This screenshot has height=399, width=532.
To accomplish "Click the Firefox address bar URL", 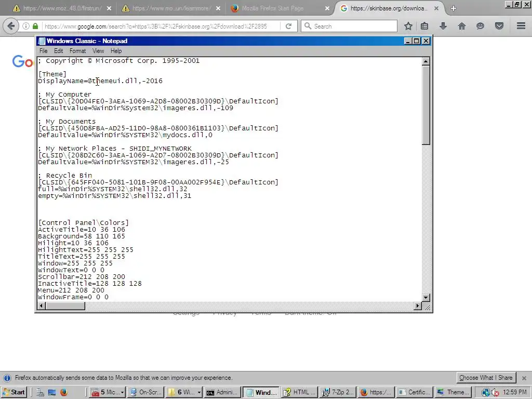I will tap(156, 26).
